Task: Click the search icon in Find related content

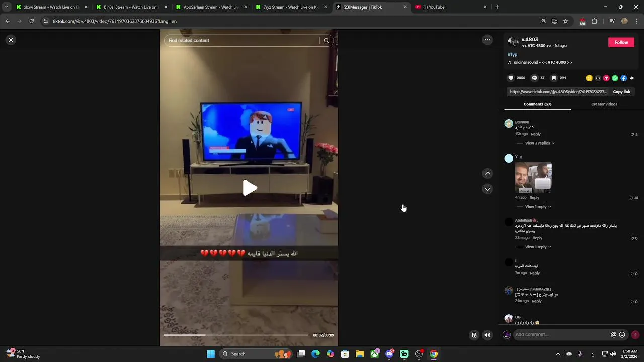Action: pyautogui.click(x=326, y=40)
